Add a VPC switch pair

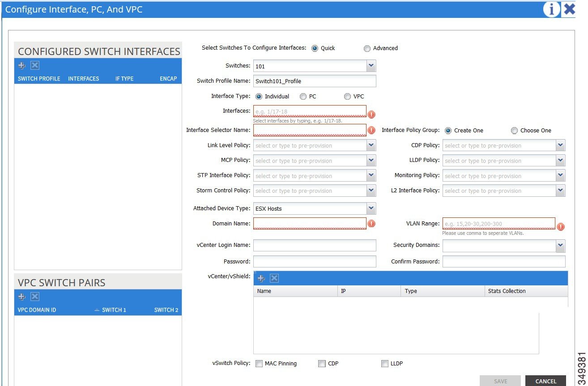pyautogui.click(x=21, y=296)
